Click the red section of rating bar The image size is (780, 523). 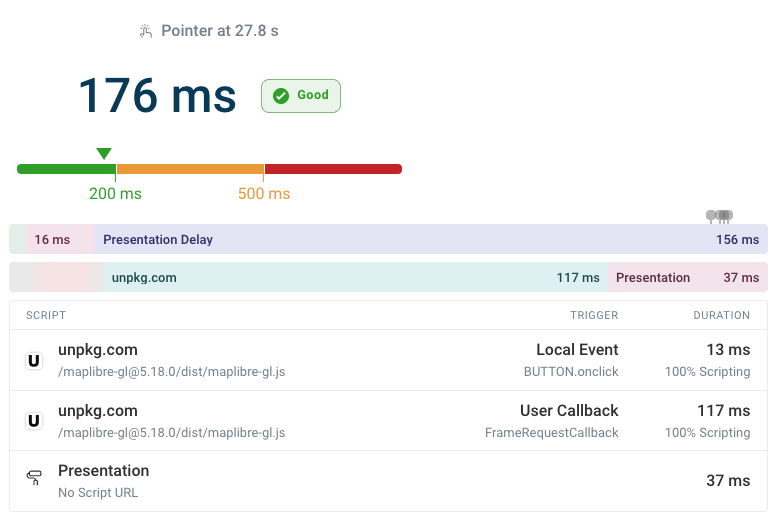[332, 169]
